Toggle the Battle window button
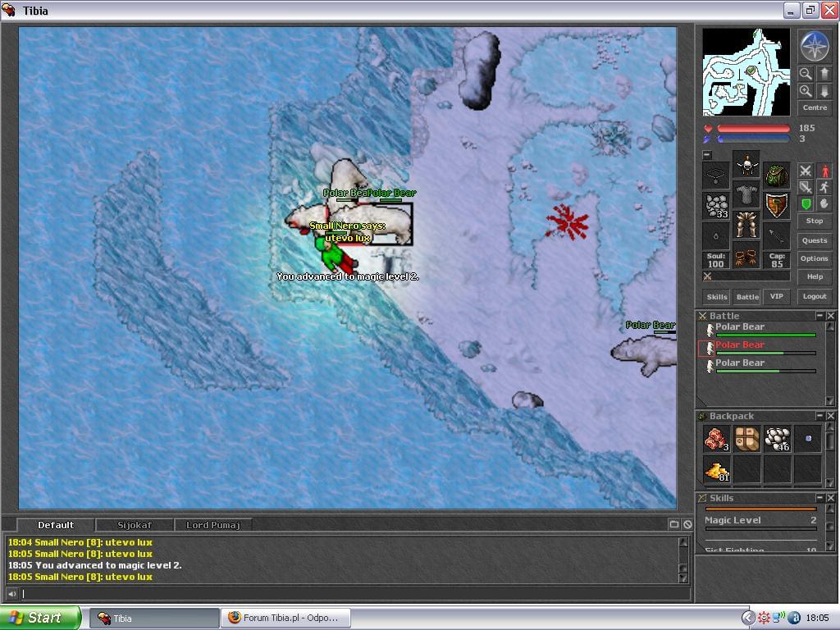 [747, 296]
